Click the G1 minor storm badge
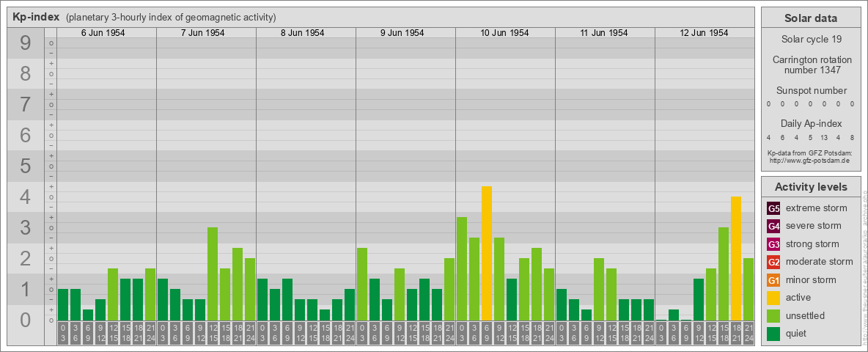The image size is (868, 352). click(773, 280)
